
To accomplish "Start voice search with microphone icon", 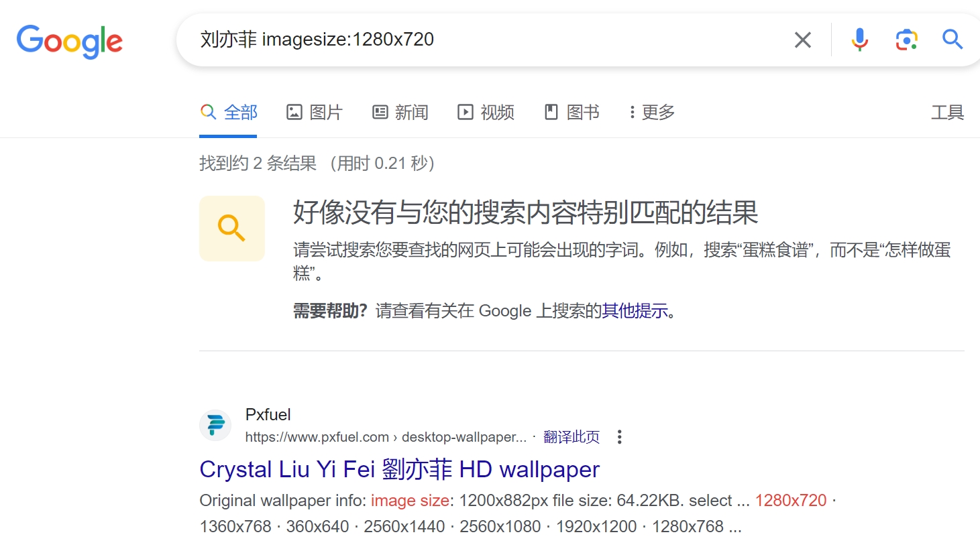I will 859,40.
